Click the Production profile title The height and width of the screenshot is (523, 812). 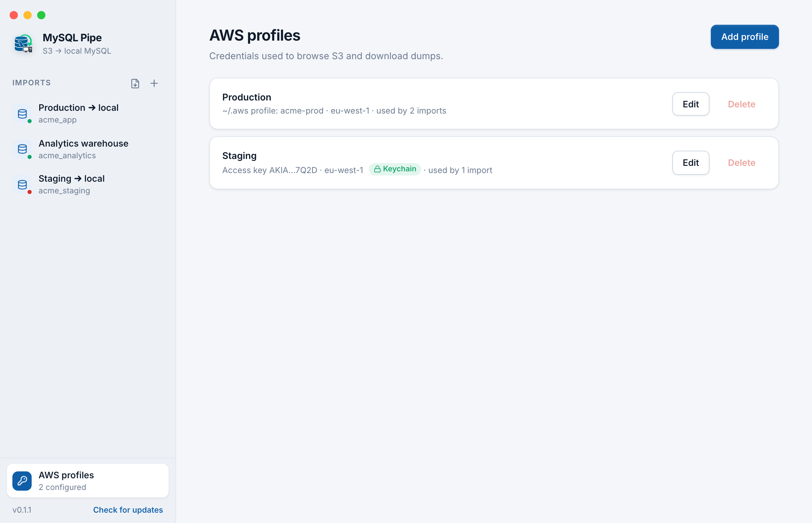[247, 97]
